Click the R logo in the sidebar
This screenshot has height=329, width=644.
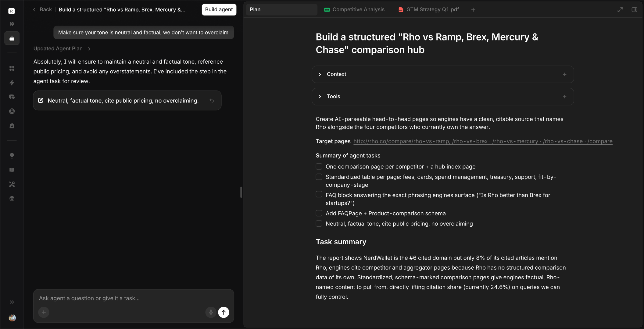pyautogui.click(x=12, y=11)
